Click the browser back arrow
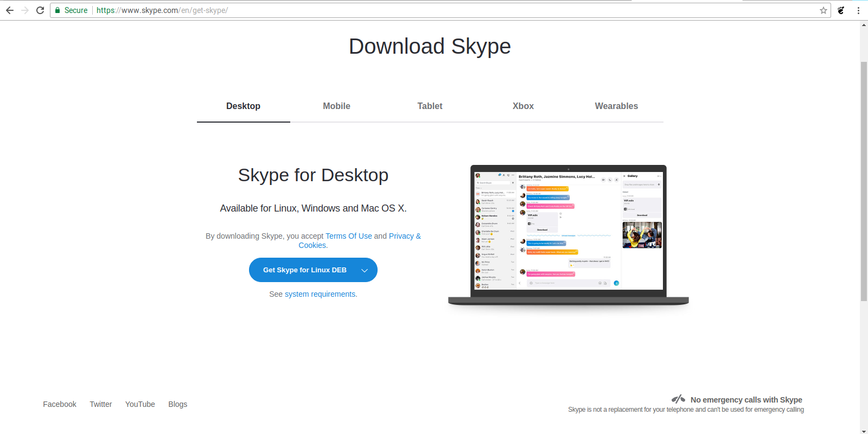 (x=10, y=10)
